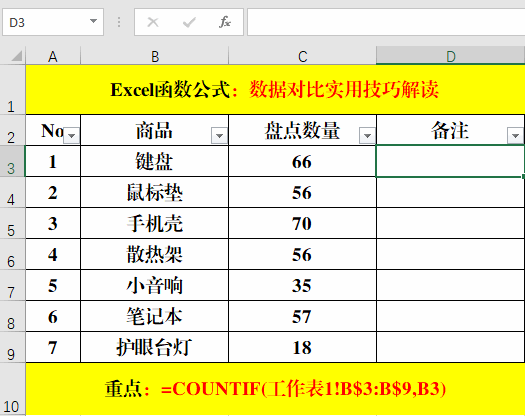The width and height of the screenshot is (525, 416).
Task: Select column C header
Action: (302, 56)
